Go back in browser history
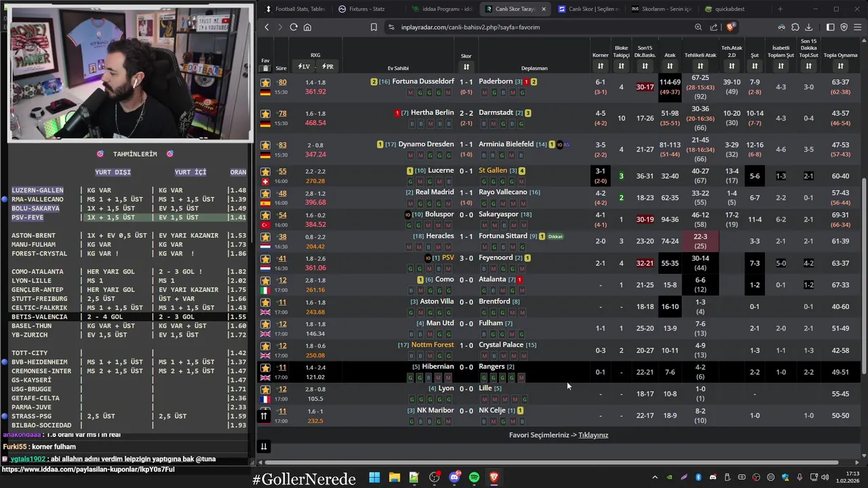This screenshot has height=488, width=868. pos(267,27)
